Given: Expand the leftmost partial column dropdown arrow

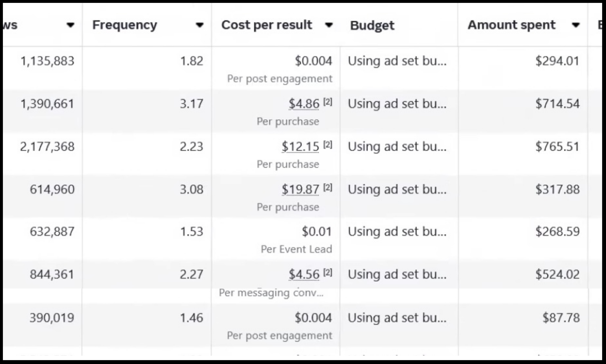Looking at the screenshot, I should pos(70,25).
